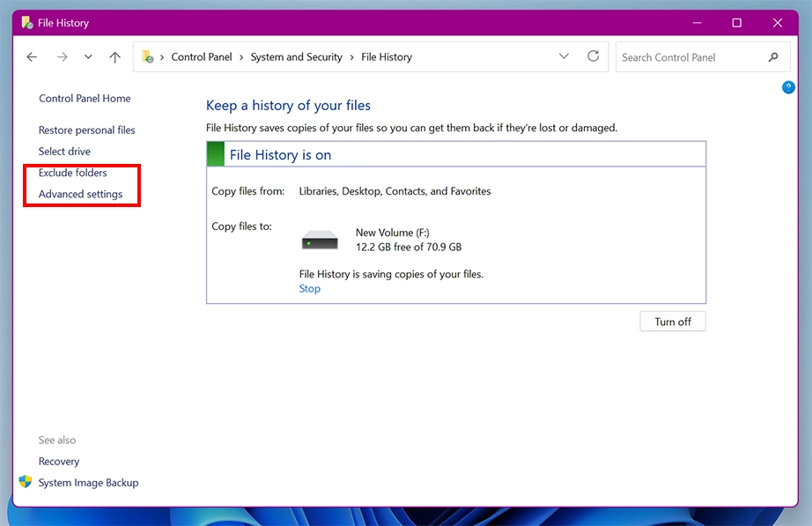Expand the address bar history dropdown
The height and width of the screenshot is (526, 812).
(564, 56)
